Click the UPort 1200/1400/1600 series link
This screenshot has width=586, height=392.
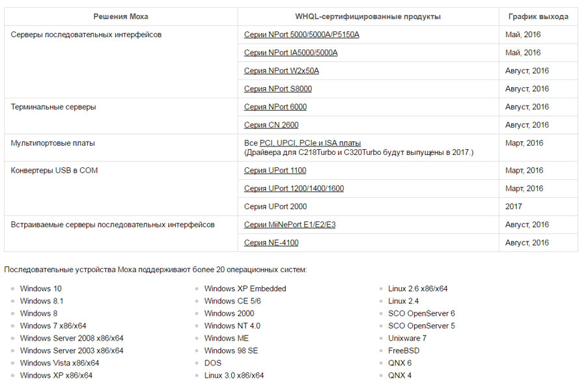click(x=294, y=189)
